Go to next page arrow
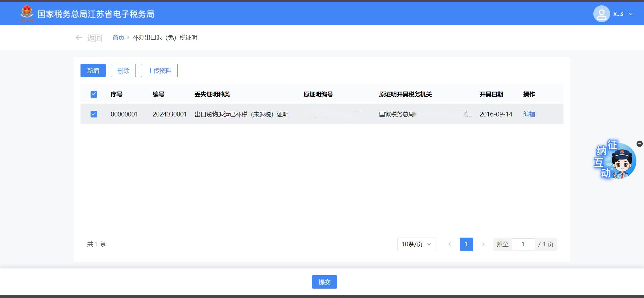The width and height of the screenshot is (644, 298). pos(483,244)
